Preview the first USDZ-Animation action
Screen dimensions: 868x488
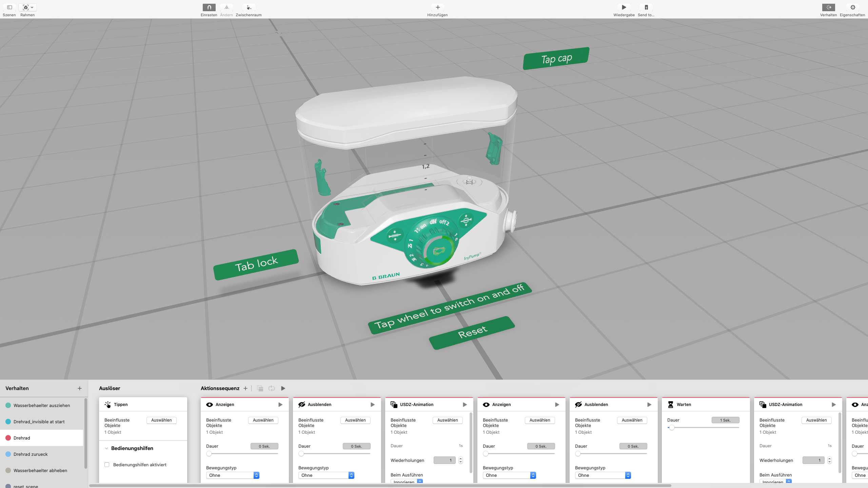click(465, 405)
